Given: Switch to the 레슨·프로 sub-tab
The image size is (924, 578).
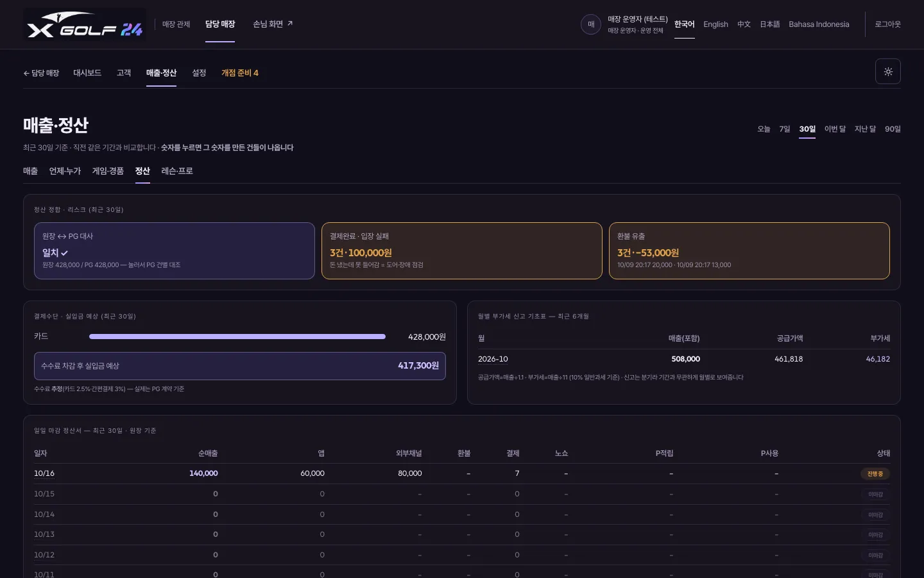Looking at the screenshot, I should pyautogui.click(x=177, y=171).
